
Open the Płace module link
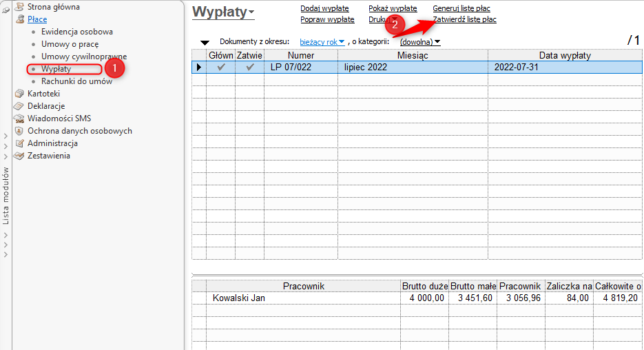[37, 19]
